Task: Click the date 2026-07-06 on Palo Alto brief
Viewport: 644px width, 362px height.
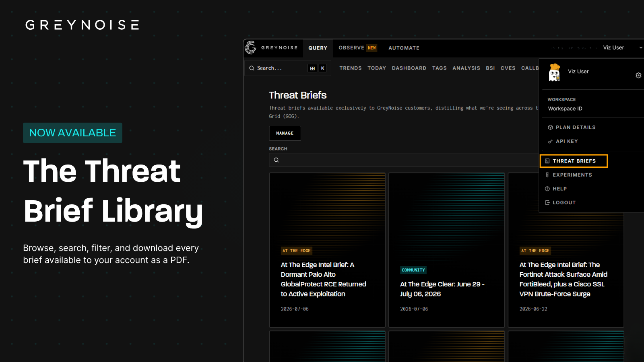Action: (295, 309)
